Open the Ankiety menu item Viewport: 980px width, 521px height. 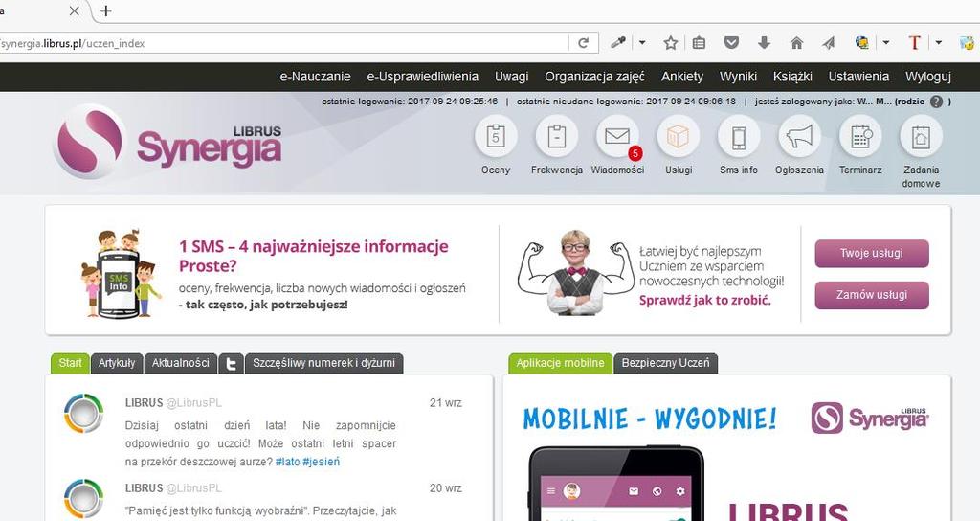tap(682, 77)
